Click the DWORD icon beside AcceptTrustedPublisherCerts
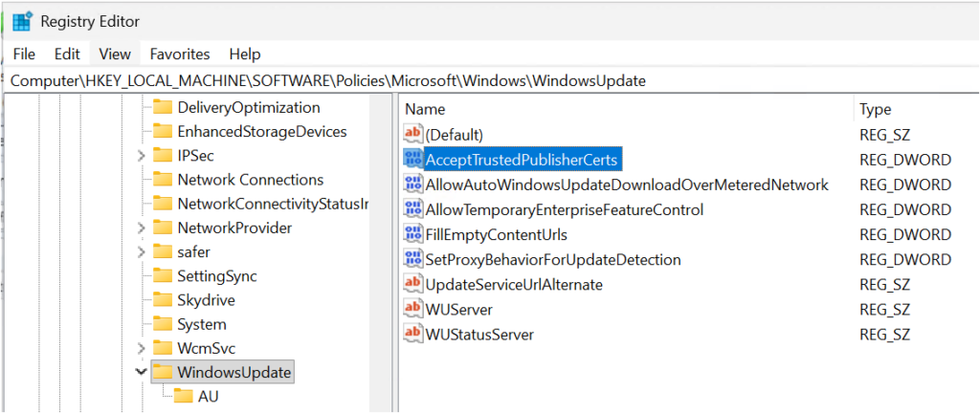Viewport: 980px width, 413px height. pos(413,159)
